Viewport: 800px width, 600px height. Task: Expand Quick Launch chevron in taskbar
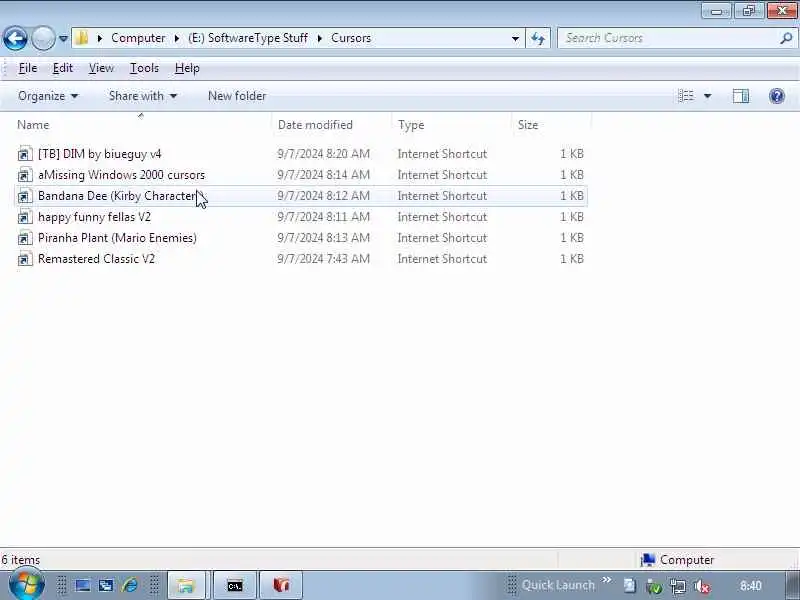[x=606, y=580]
